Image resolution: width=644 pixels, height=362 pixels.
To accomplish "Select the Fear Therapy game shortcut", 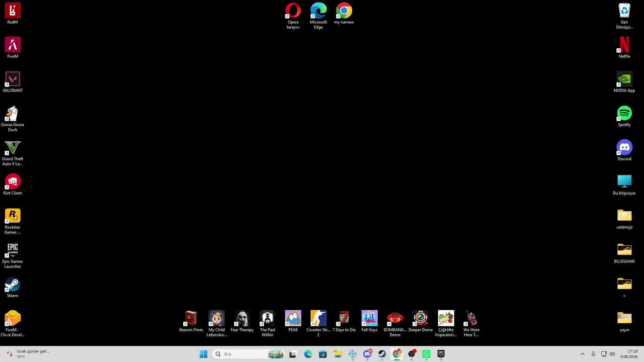I will pyautogui.click(x=242, y=321).
